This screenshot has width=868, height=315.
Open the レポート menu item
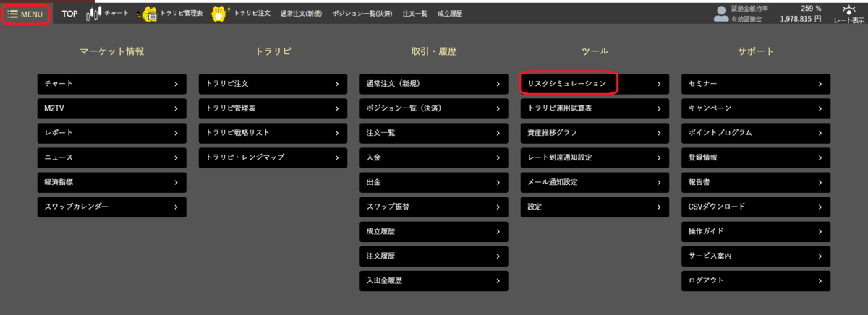click(x=111, y=133)
